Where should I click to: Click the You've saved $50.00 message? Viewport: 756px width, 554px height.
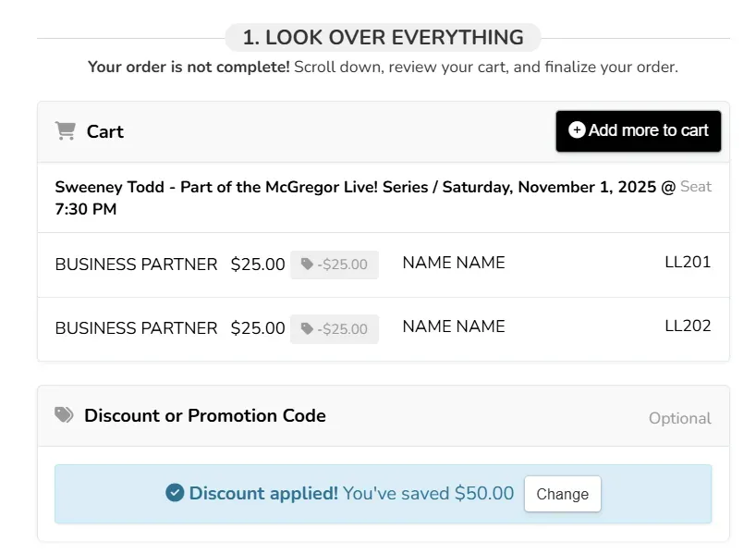tap(428, 493)
